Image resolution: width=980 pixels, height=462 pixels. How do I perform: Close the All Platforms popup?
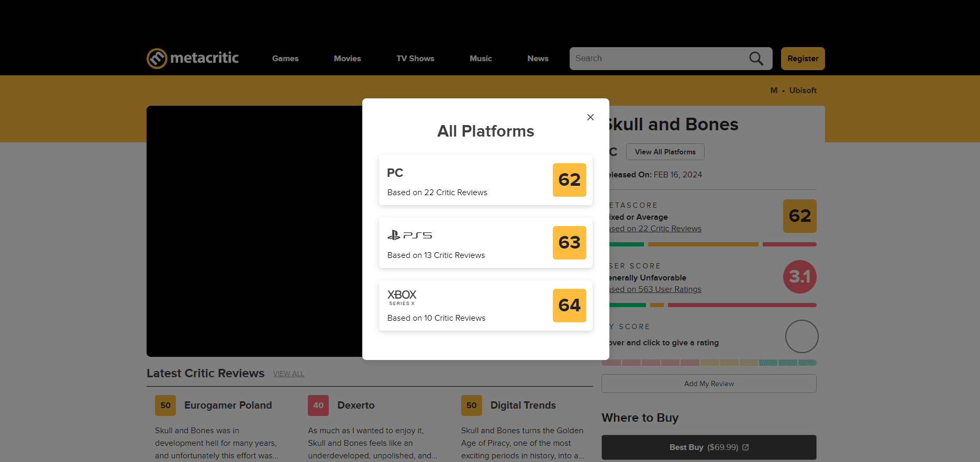[x=590, y=117]
